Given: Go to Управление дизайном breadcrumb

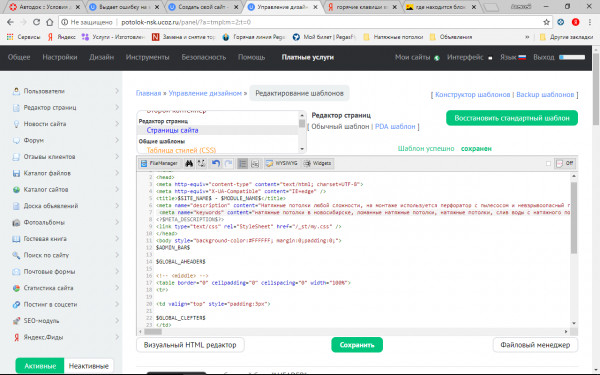Looking at the screenshot, I should click(205, 93).
